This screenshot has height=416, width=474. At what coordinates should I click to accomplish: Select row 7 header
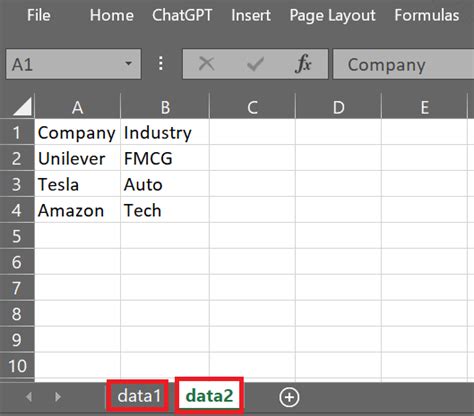[17, 288]
